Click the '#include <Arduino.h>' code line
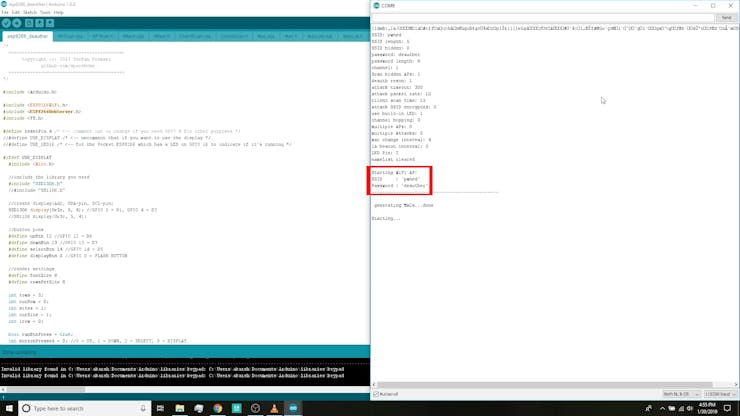This screenshot has width=740, height=416. click(30, 92)
